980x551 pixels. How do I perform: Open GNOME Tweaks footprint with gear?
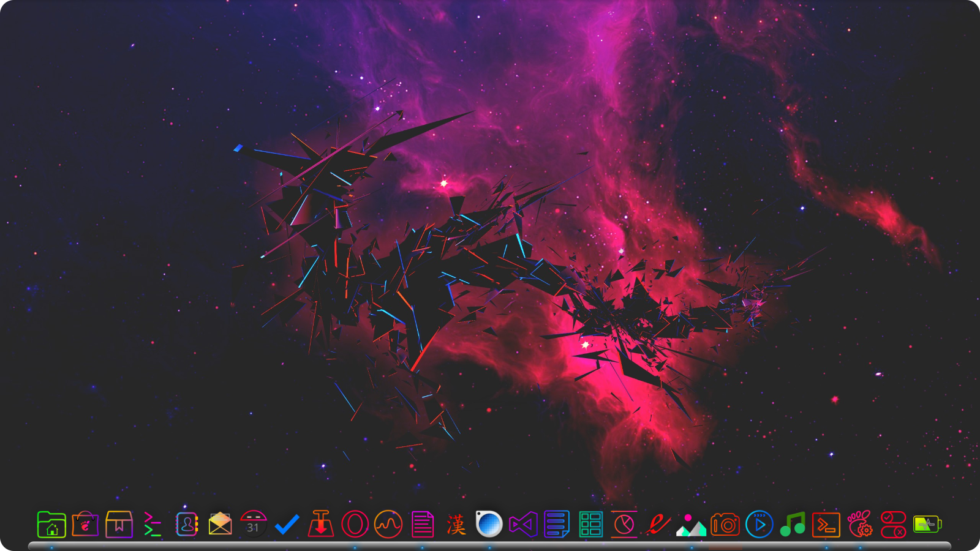pyautogui.click(x=860, y=525)
